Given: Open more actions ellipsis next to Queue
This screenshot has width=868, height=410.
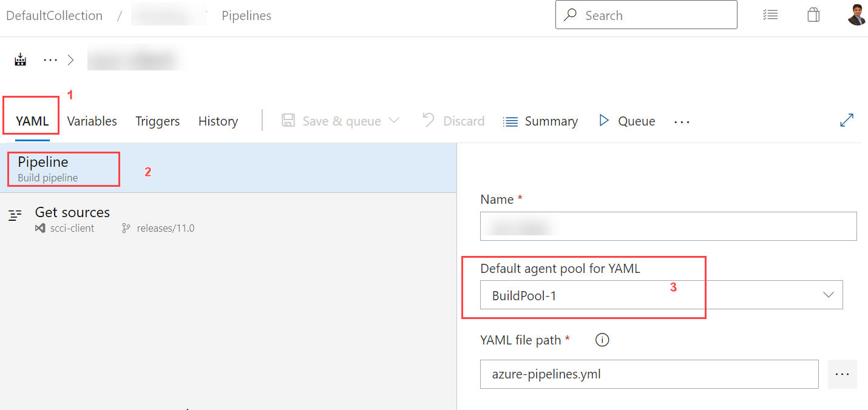Looking at the screenshot, I should click(x=682, y=122).
